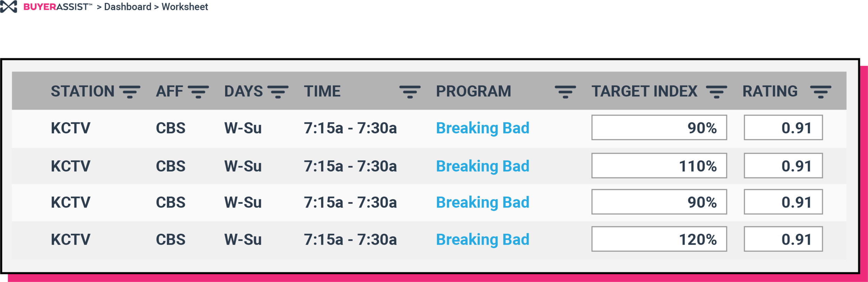Click the BUYERASSIST brand text
The height and width of the screenshot is (282, 868).
58,7
